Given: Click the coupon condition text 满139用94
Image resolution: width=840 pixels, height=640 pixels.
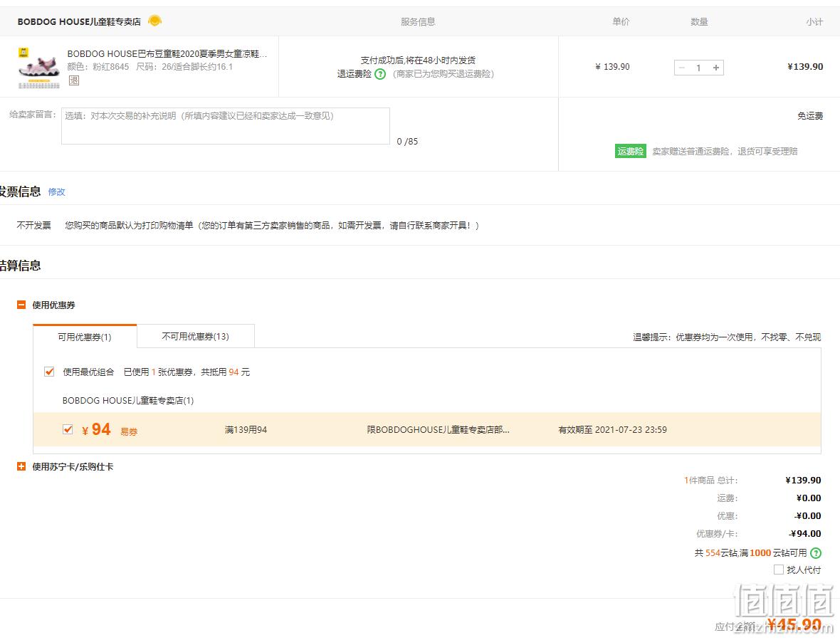Looking at the screenshot, I should tap(246, 429).
